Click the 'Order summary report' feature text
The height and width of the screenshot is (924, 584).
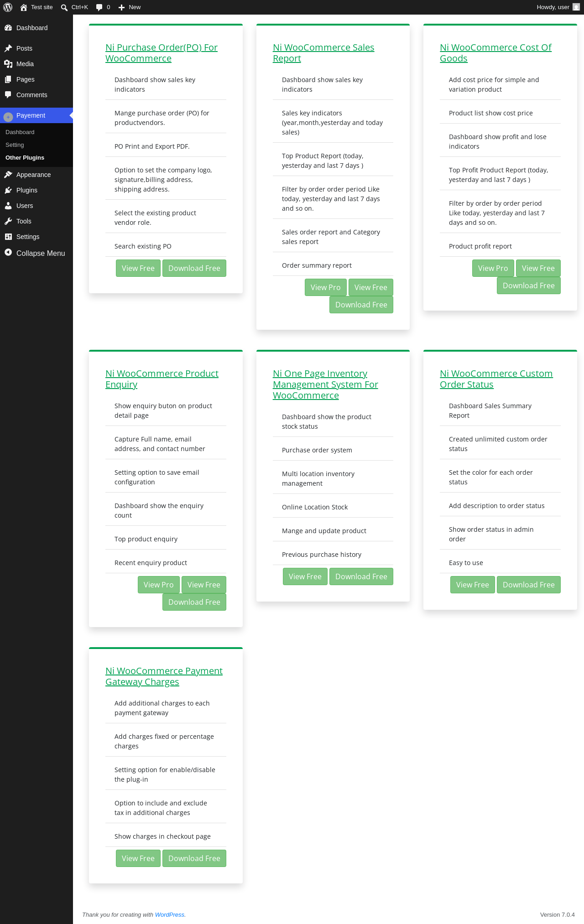pos(317,265)
